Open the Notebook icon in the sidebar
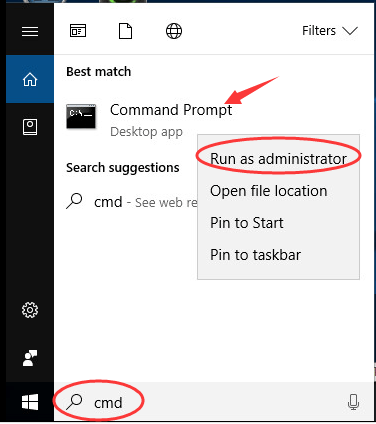The image size is (376, 424). [30, 127]
